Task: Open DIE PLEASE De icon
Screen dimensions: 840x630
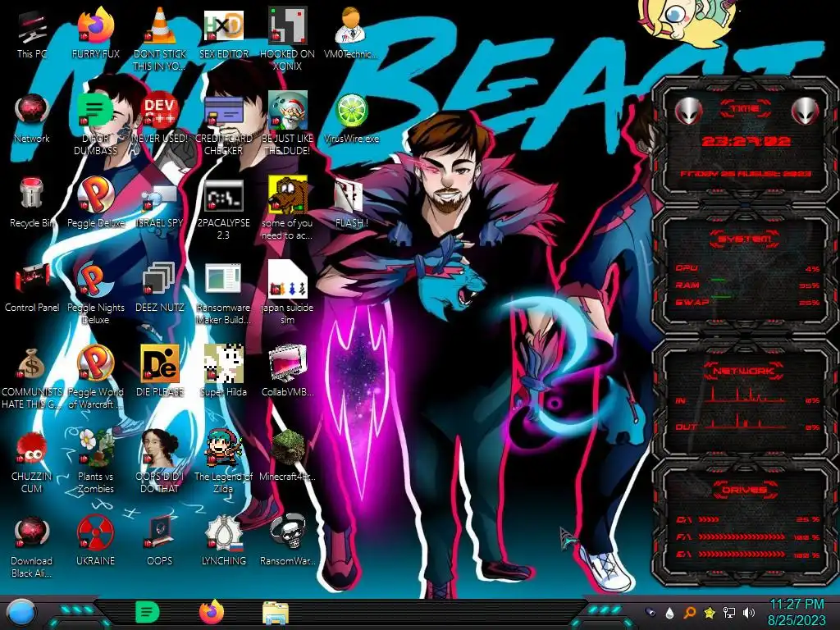Action: [160, 364]
